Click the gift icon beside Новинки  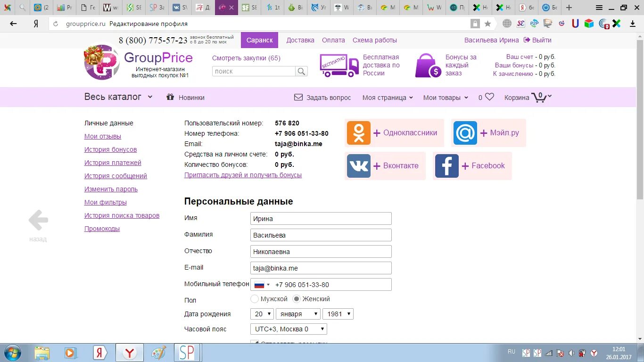(x=170, y=97)
